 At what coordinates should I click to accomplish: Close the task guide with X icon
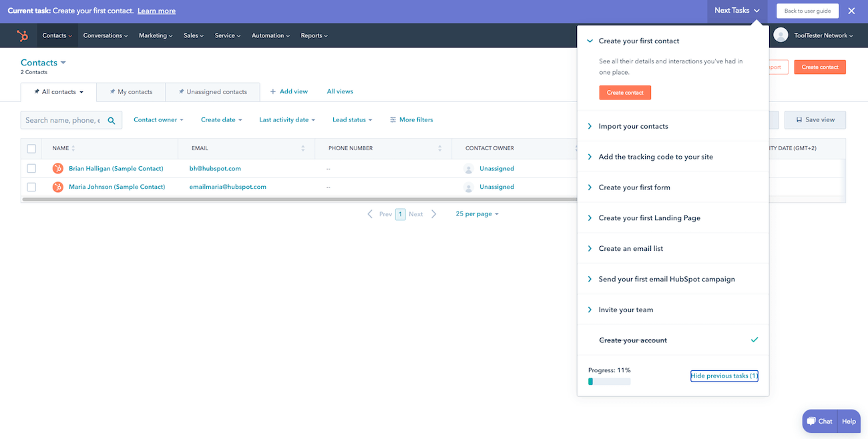(851, 11)
